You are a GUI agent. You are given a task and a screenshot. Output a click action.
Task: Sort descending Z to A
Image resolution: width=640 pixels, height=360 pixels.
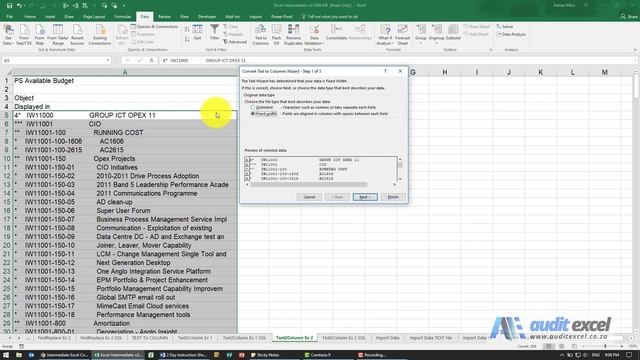tap(187, 39)
